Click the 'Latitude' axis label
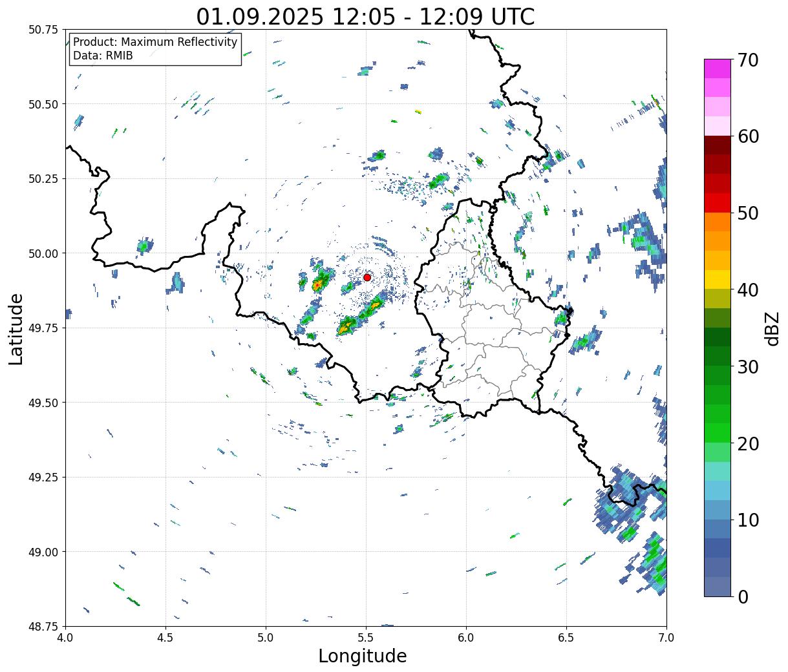Screen dimensions: 788x672 click(x=16, y=328)
